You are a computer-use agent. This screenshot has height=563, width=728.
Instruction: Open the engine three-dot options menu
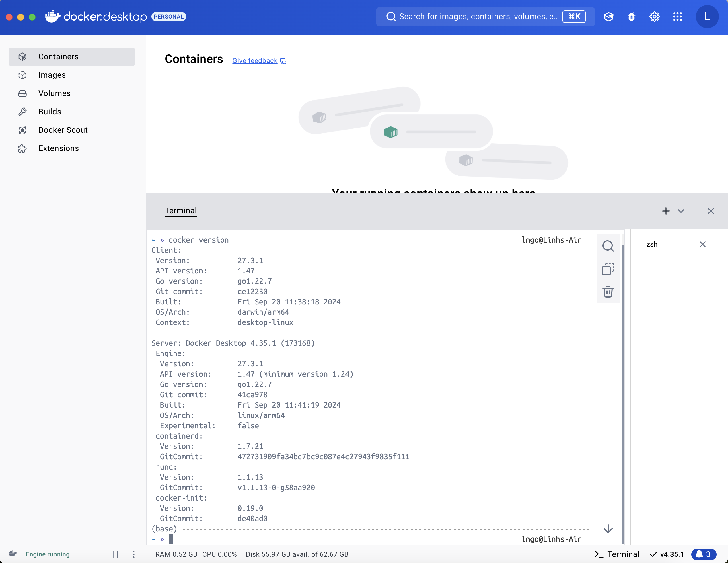click(x=134, y=554)
